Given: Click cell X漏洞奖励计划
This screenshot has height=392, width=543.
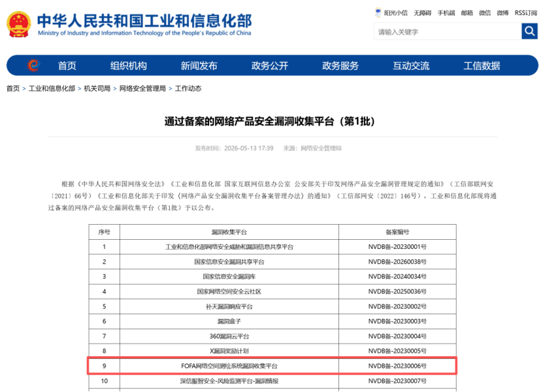Looking at the screenshot, I should [x=229, y=351].
